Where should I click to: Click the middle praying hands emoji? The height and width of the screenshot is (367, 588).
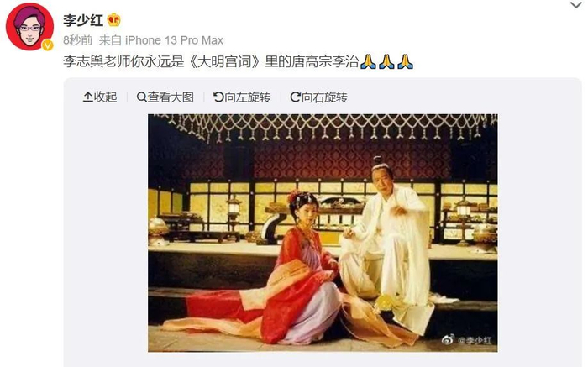(x=386, y=61)
